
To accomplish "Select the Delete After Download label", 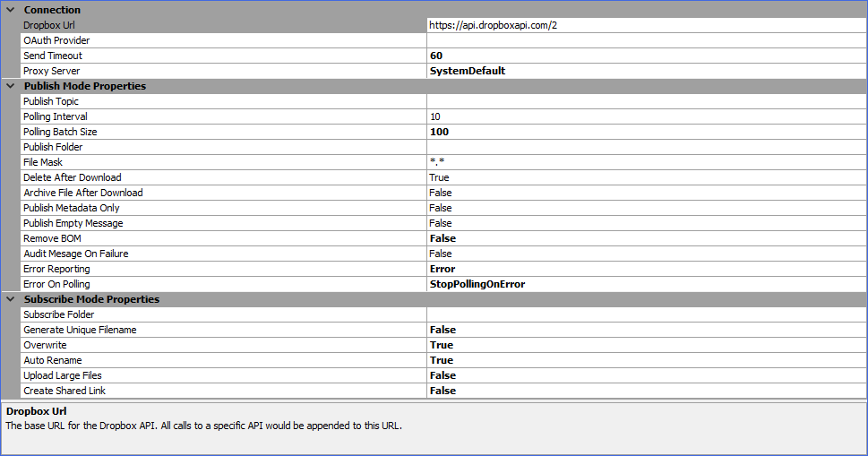I will coord(72,177).
